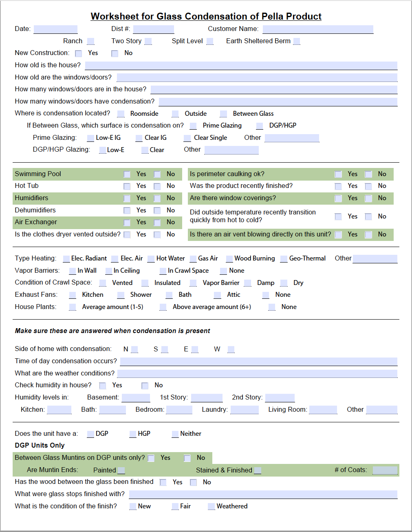Check Yes for New Construction
This screenshot has width=412, height=532.
tap(78, 53)
